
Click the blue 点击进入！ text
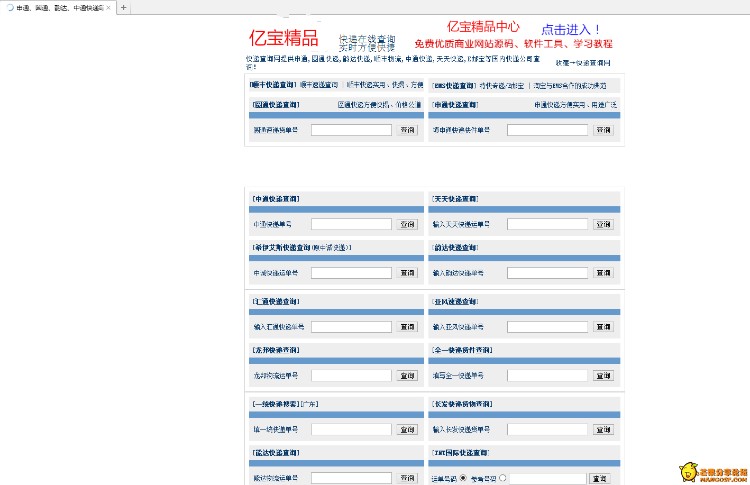pos(570,30)
